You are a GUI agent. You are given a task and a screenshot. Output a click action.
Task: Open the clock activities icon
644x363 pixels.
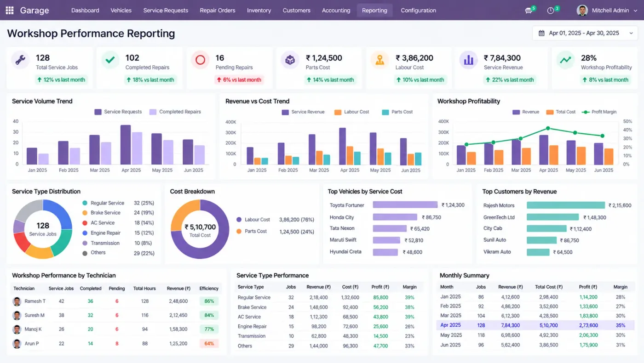[x=551, y=11]
